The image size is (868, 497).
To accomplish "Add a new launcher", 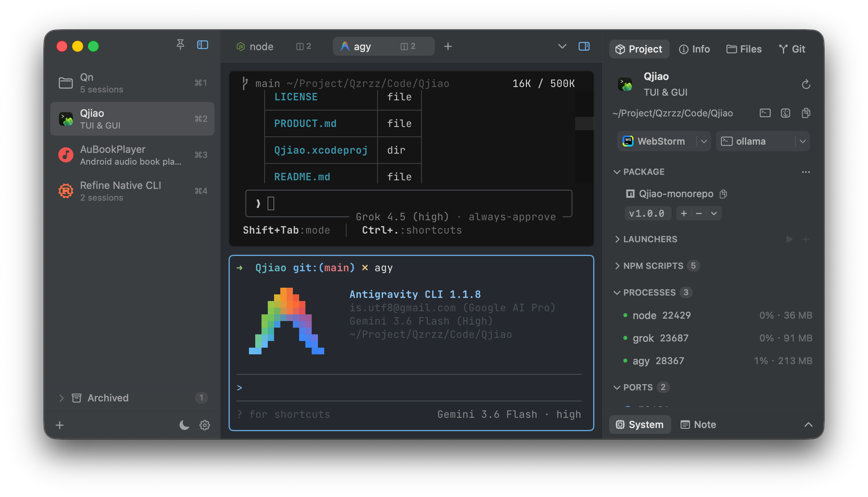I will (x=806, y=239).
